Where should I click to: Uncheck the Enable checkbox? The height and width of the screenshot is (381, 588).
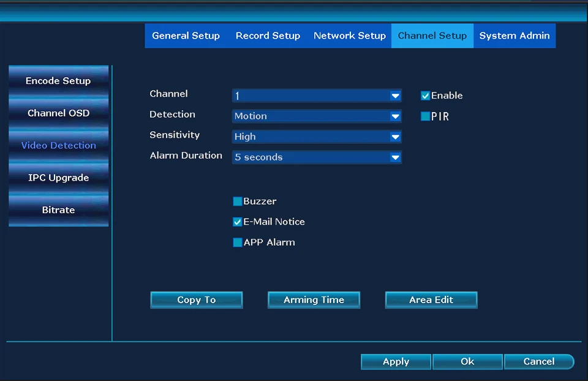tap(425, 96)
